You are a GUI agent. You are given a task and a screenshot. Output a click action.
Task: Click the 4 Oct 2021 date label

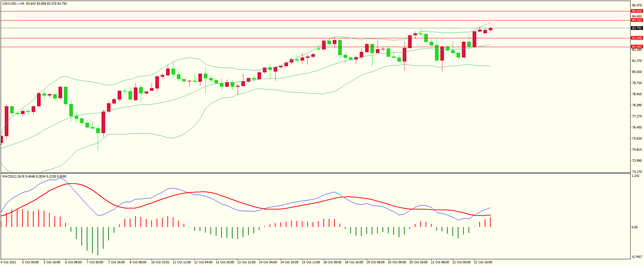coord(8,262)
